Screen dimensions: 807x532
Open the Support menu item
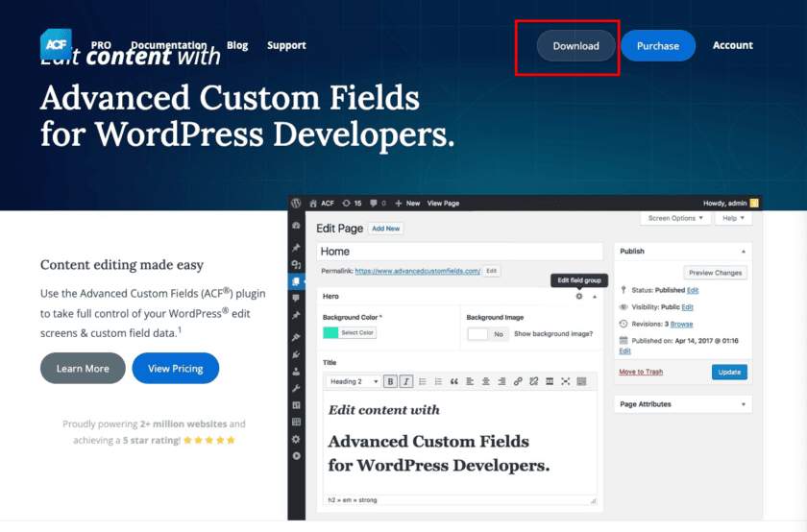(286, 45)
